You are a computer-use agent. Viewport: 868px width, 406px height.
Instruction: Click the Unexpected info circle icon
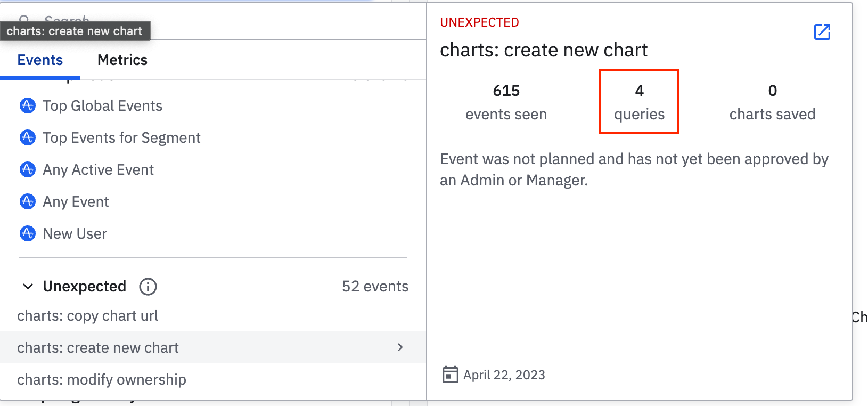tap(148, 287)
